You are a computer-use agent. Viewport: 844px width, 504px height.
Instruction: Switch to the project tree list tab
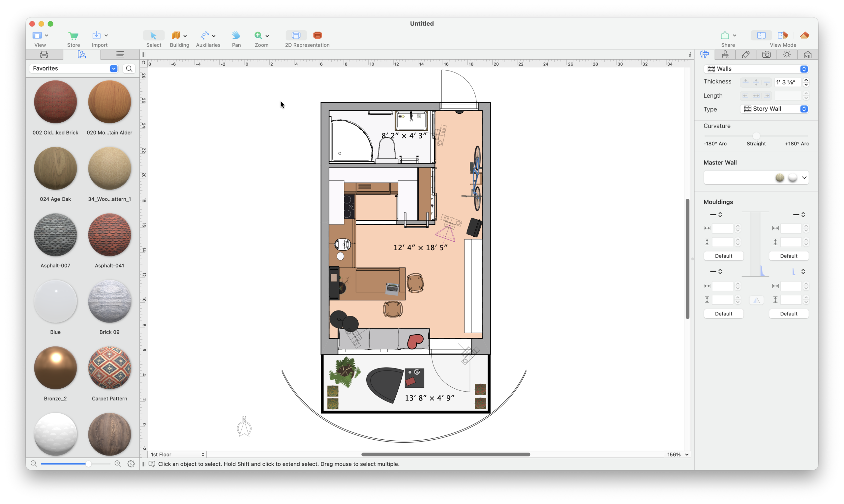point(120,55)
